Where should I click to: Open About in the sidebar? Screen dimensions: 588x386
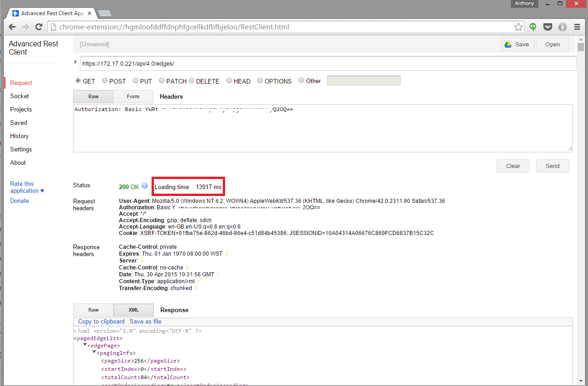click(x=18, y=163)
